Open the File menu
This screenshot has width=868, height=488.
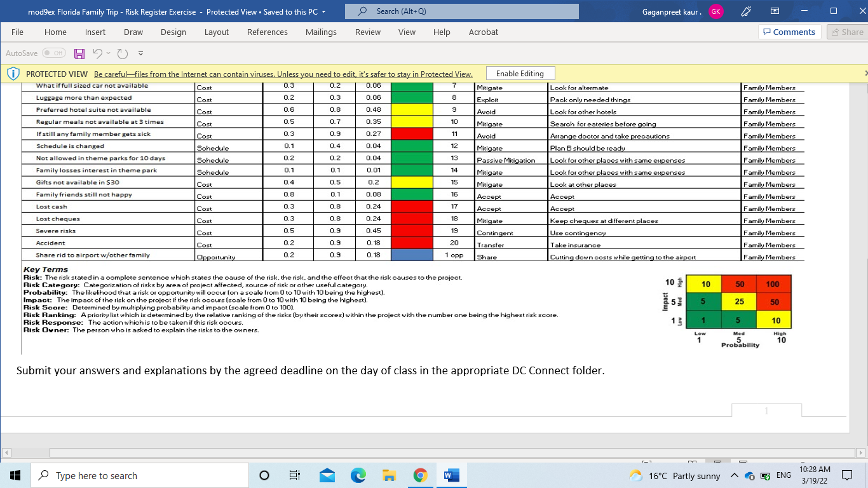pos(18,32)
